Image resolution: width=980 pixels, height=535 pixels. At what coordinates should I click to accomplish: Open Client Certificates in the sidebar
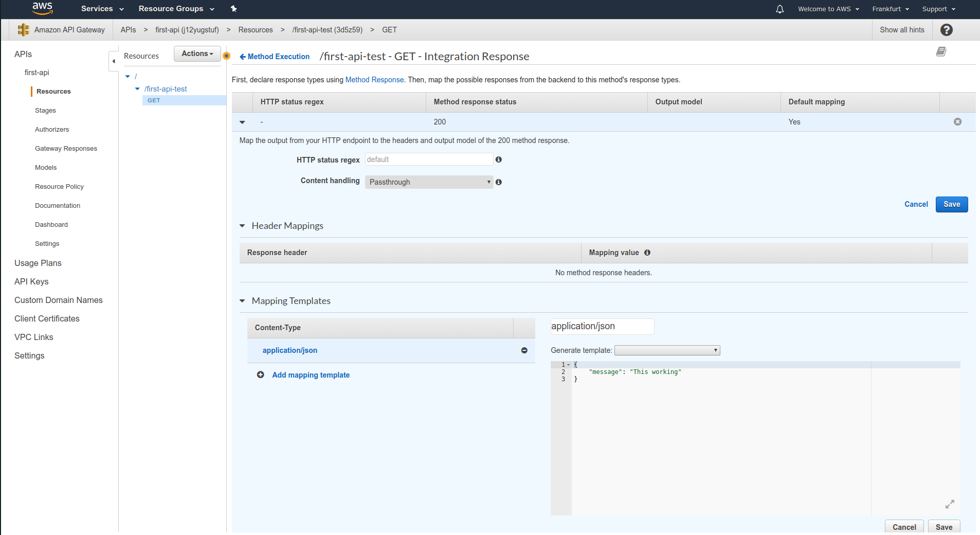47,318
